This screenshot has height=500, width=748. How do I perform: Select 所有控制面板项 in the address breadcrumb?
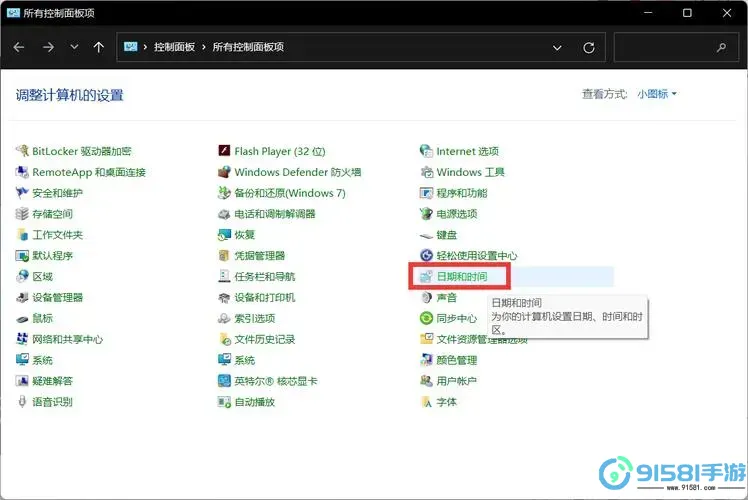247,47
